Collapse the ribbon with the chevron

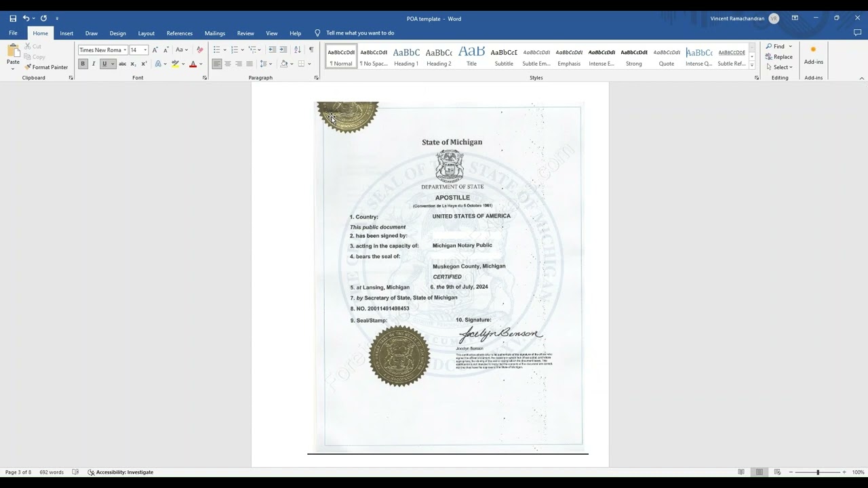(862, 78)
